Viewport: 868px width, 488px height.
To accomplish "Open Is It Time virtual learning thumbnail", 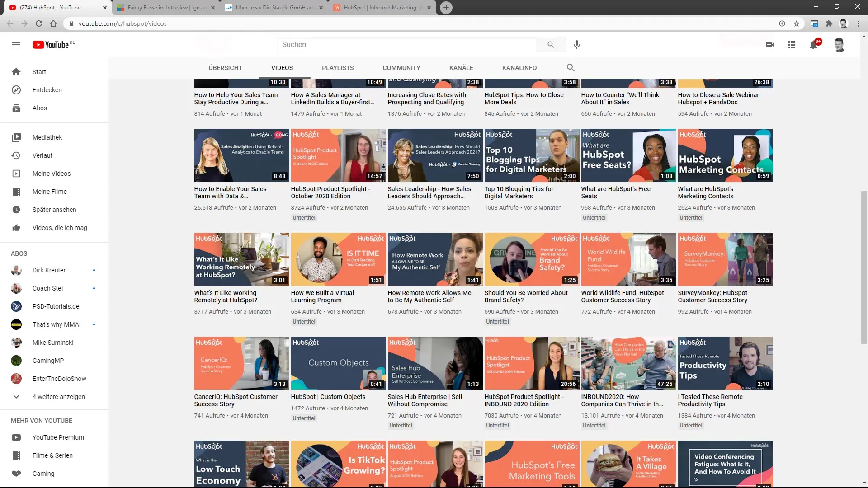I will pos(338,259).
